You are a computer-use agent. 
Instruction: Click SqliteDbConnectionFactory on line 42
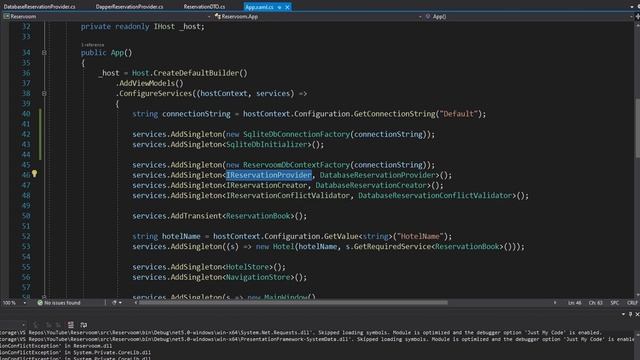(x=297, y=134)
